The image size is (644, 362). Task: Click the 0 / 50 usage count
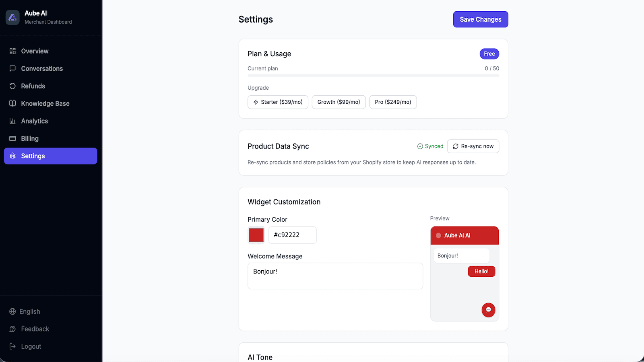pos(492,68)
